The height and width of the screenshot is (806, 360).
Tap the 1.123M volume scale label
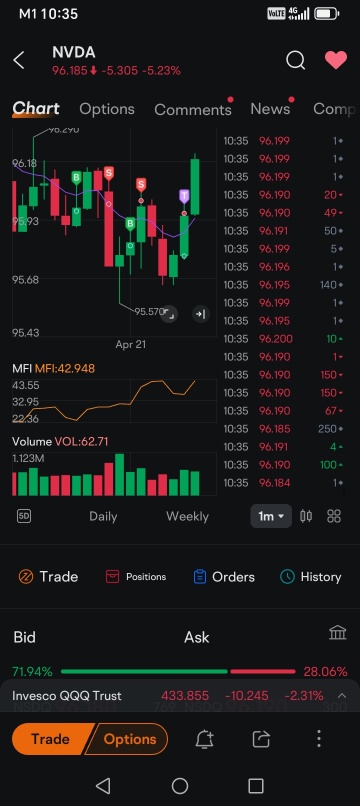[x=28, y=459]
